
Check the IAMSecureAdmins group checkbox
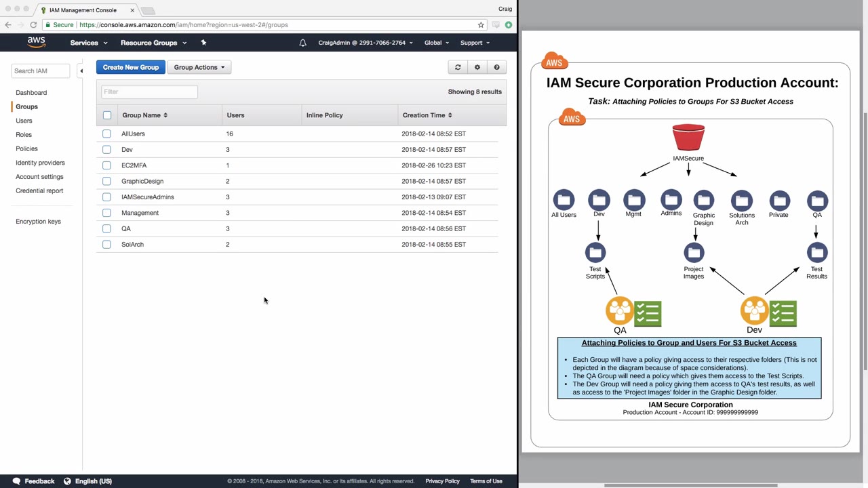[107, 197]
